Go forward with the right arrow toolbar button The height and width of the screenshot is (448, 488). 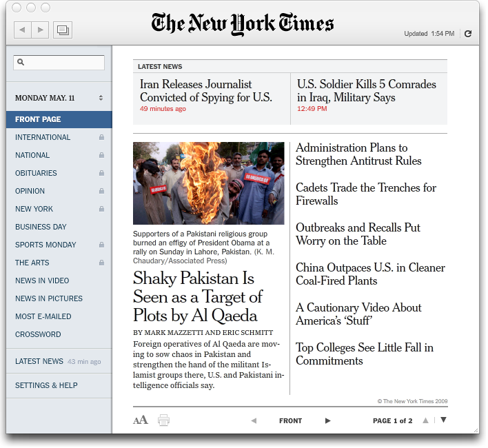40,30
